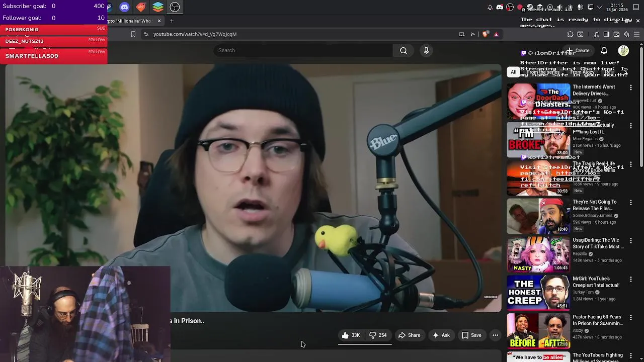This screenshot has height=362, width=644.
Task: Select the All filter chip
Action: 513,72
